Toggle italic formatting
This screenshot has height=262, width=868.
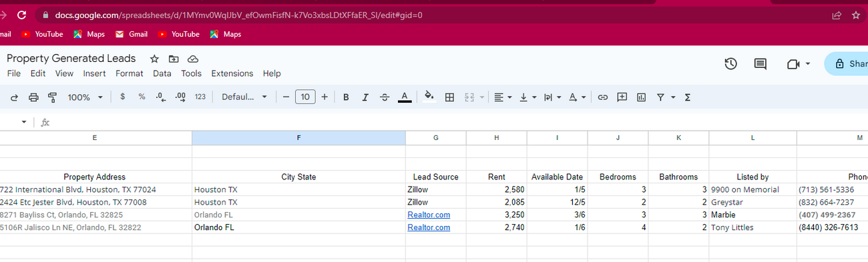[x=365, y=97]
